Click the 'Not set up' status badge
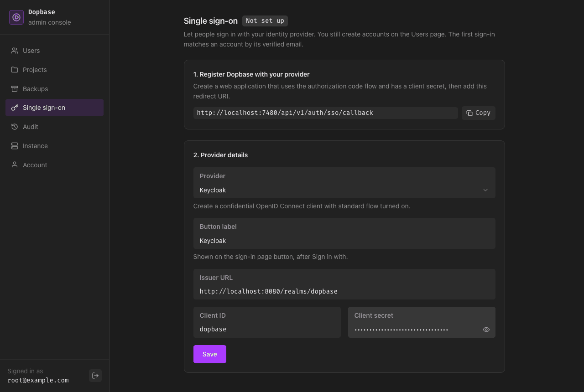The height and width of the screenshot is (392, 584). coord(265,21)
